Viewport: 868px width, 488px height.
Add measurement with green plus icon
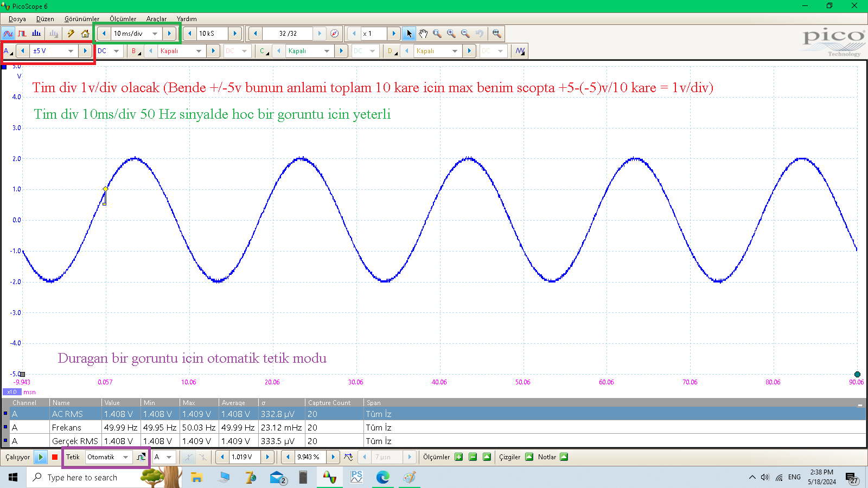[459, 457]
